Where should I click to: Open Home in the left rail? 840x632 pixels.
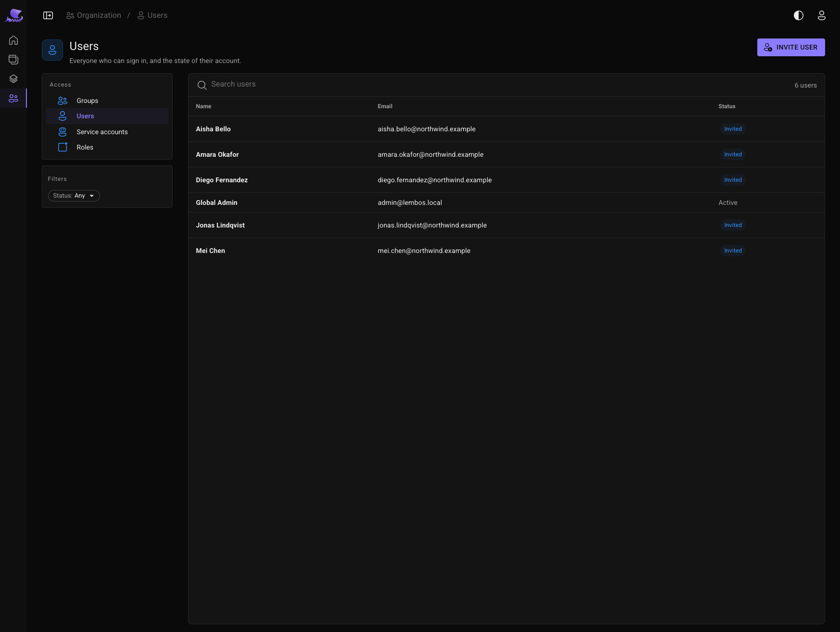click(x=13, y=40)
